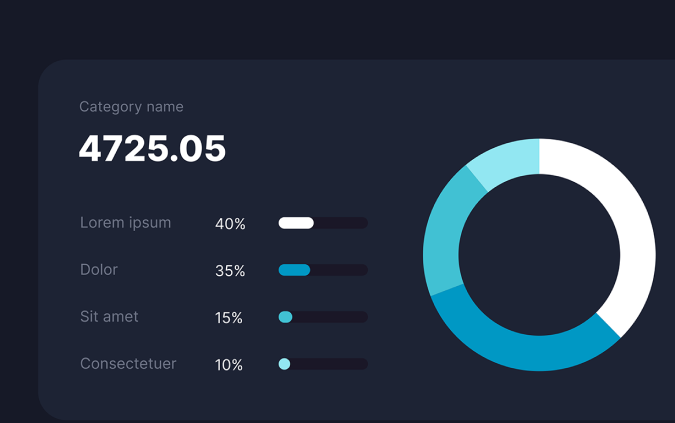Click the dark blue donut chart segment

click(520, 350)
